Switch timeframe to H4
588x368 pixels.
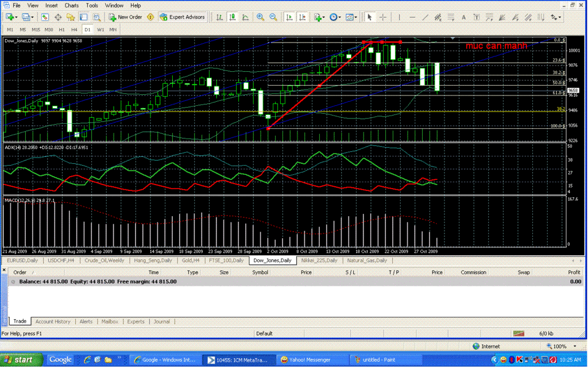pos(74,29)
